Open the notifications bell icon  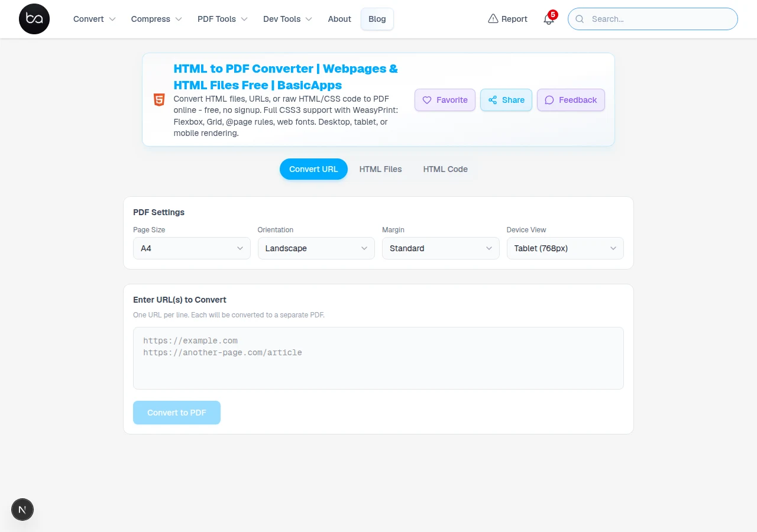(x=548, y=19)
